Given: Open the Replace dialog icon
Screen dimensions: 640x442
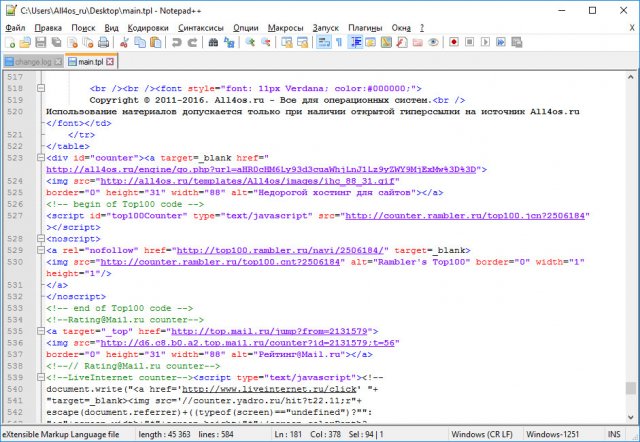Looking at the screenshot, I should click(x=229, y=42).
